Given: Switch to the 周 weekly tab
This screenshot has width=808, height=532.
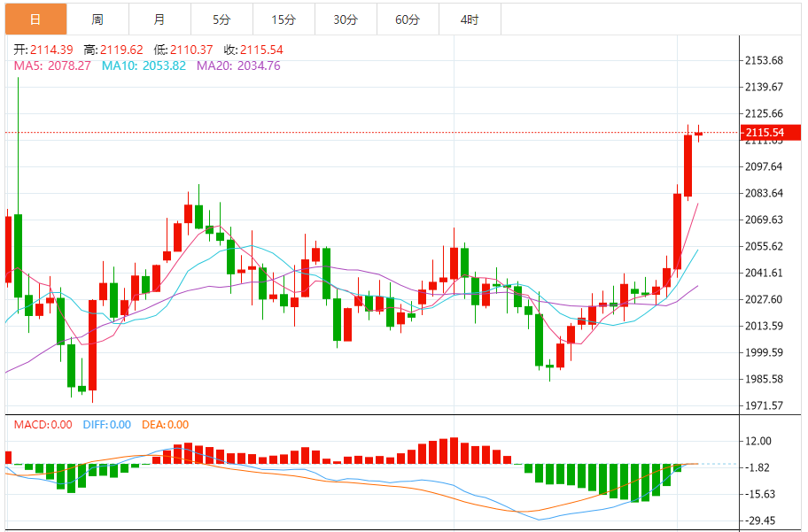Looking at the screenshot, I should coord(97,19).
